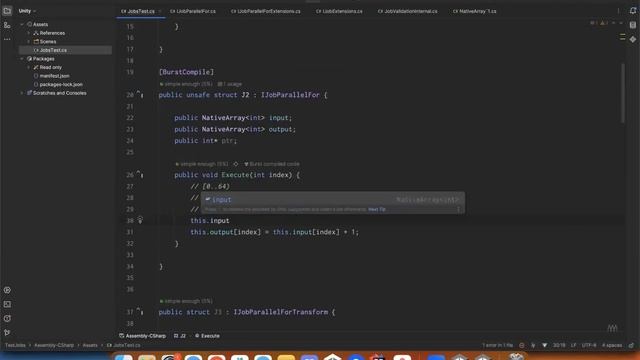Open the Git tool window icon
This screenshot has width=640, height=360.
point(7,333)
